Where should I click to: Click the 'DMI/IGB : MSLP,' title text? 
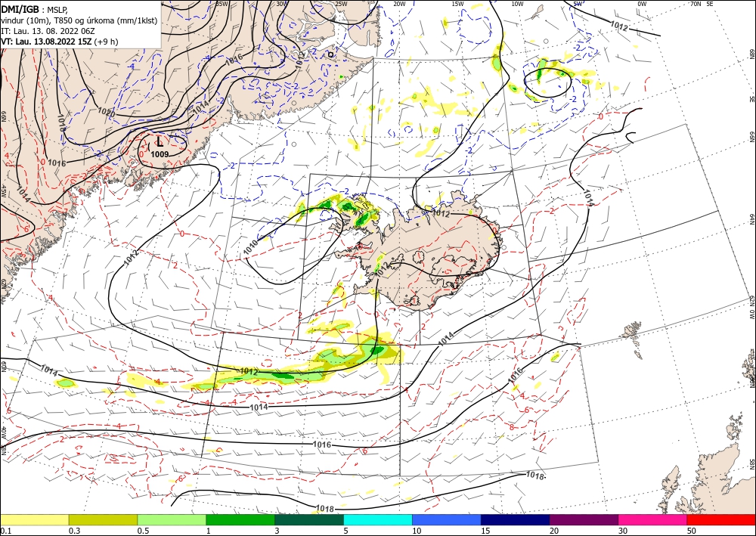34,8
